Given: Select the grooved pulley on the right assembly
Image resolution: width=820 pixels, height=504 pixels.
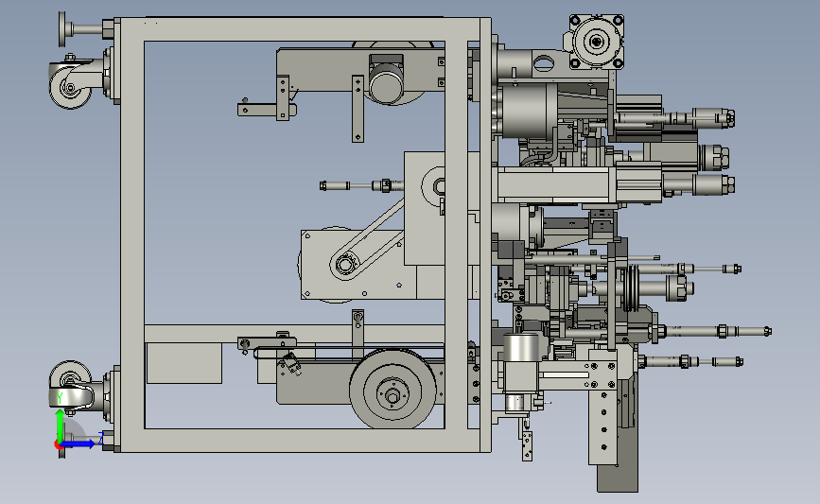Looking at the screenshot, I should pyautogui.click(x=632, y=288).
